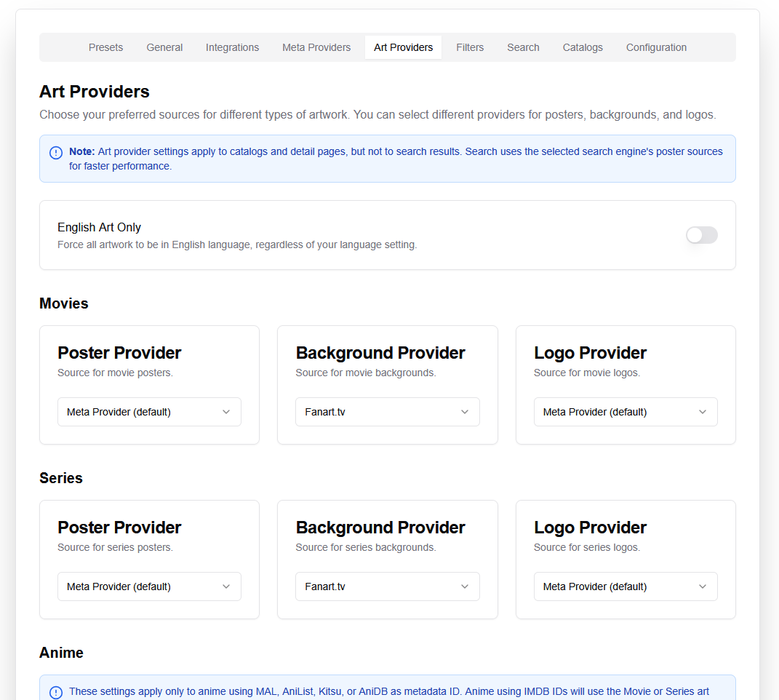
Task: Switch to the Presets tab
Action: coord(105,47)
